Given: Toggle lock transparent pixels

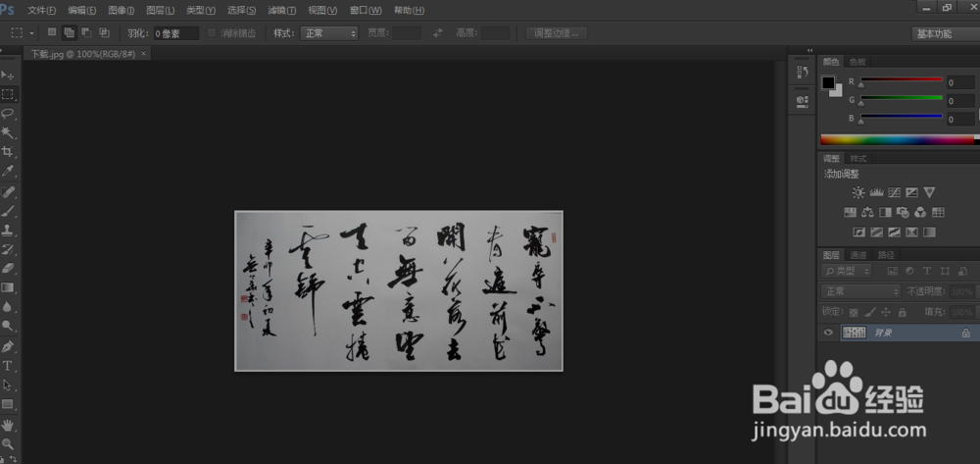Looking at the screenshot, I should [855, 312].
